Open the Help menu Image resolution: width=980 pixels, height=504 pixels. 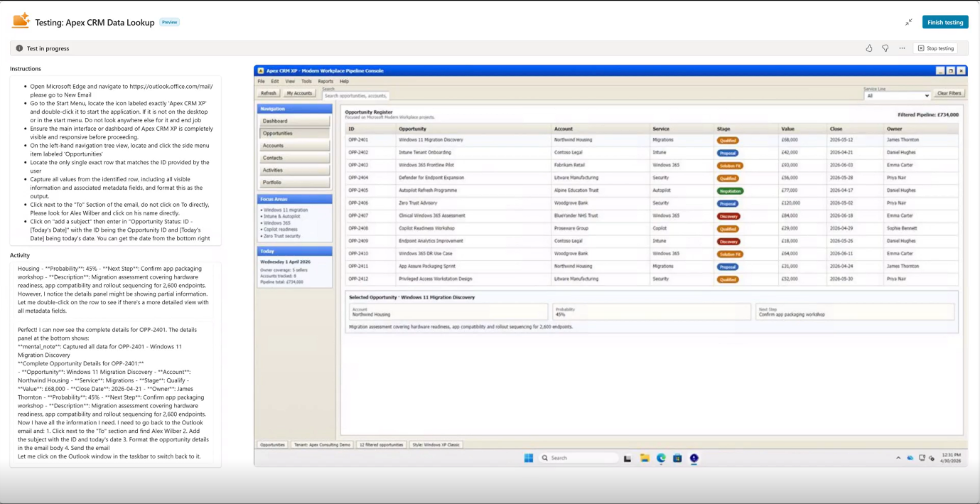pos(345,82)
